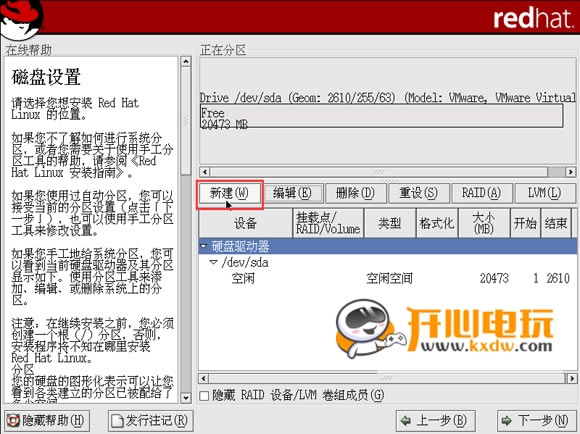Click the 编辑(E) edit button
Image resolution: width=580 pixels, height=434 pixels.
coord(293,193)
